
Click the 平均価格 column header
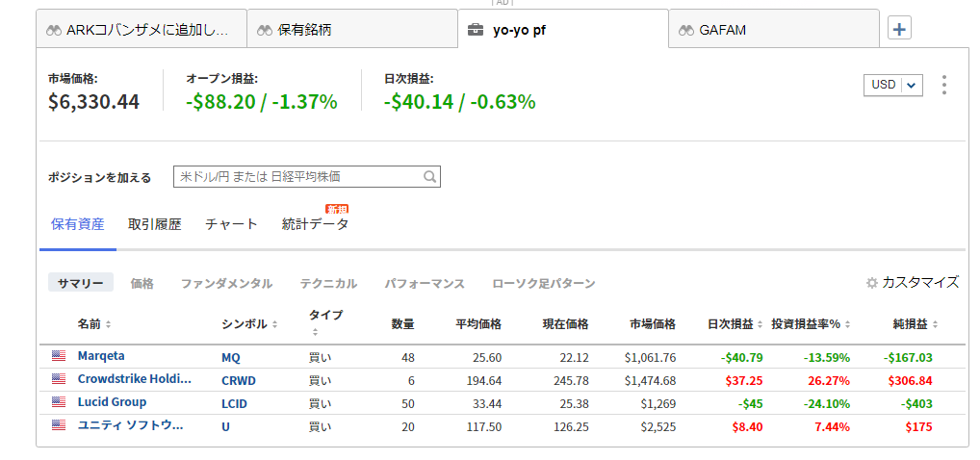pyautogui.click(x=478, y=324)
